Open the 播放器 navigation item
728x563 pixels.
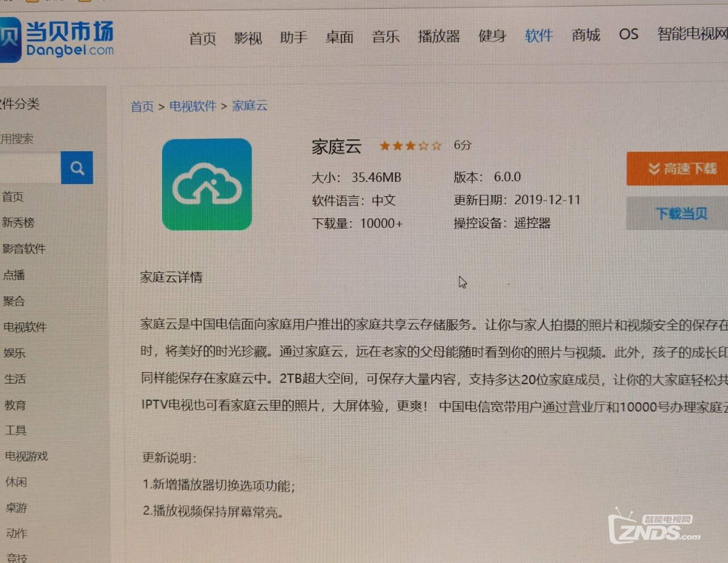[439, 36]
